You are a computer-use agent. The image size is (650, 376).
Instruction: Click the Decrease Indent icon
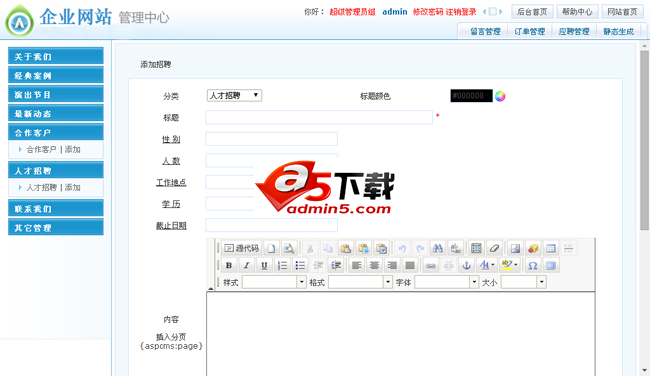[318, 265]
